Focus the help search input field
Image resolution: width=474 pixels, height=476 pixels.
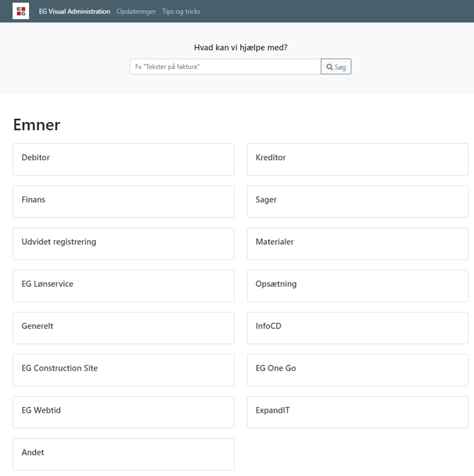225,67
